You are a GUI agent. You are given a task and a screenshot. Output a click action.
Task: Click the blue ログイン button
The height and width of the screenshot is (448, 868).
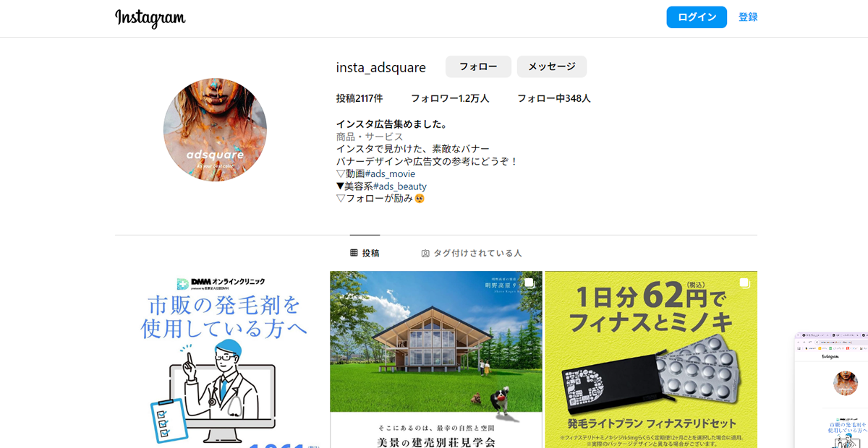click(697, 17)
